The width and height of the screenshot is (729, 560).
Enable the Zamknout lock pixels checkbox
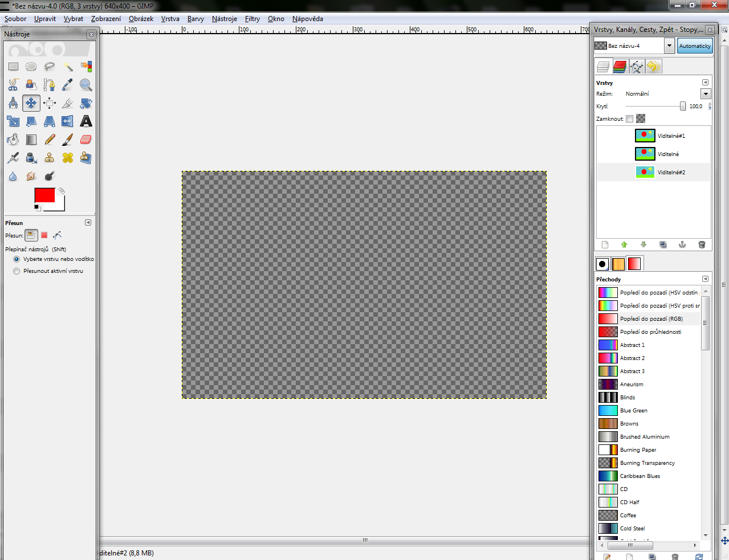pyautogui.click(x=629, y=119)
